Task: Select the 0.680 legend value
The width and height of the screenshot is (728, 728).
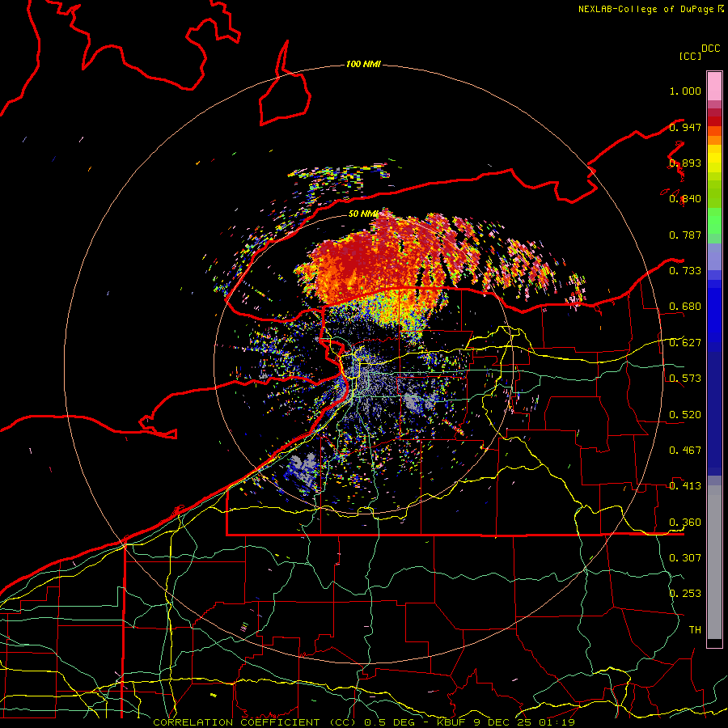Action: pyautogui.click(x=685, y=307)
